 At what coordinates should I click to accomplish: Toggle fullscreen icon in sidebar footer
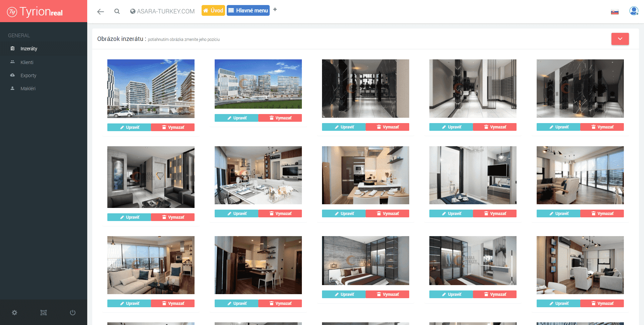pyautogui.click(x=44, y=313)
